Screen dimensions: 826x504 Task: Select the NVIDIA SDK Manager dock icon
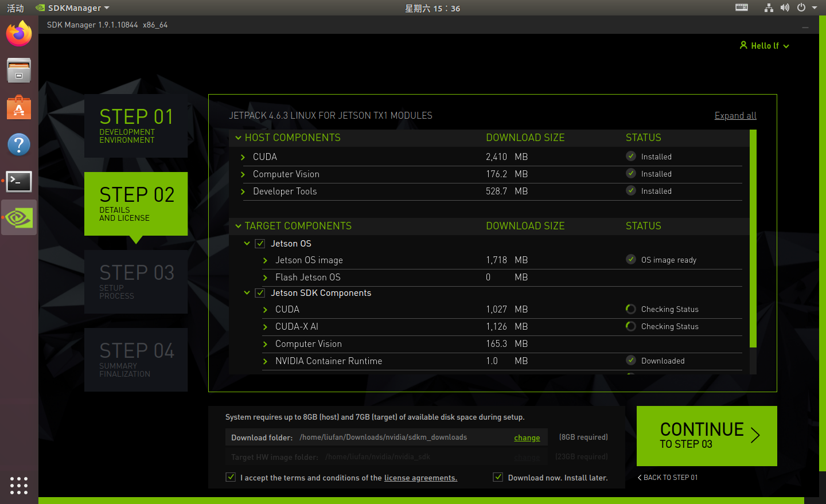pyautogui.click(x=19, y=218)
